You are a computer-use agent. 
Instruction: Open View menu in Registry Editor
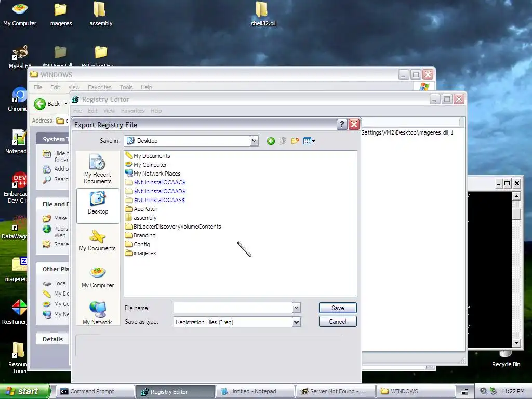(x=109, y=111)
